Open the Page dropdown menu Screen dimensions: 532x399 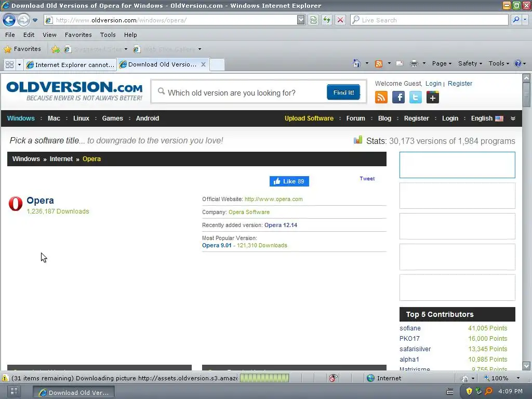pyautogui.click(x=442, y=63)
